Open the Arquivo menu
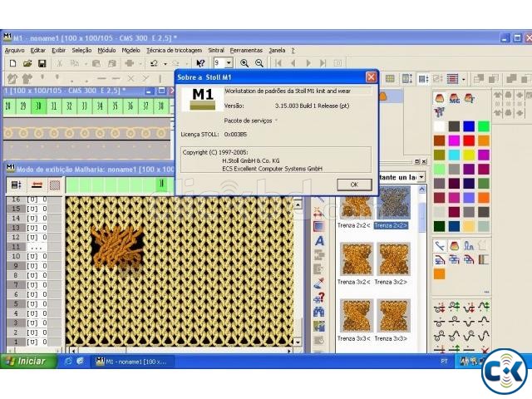The width and height of the screenshot is (532, 399). pos(15,50)
